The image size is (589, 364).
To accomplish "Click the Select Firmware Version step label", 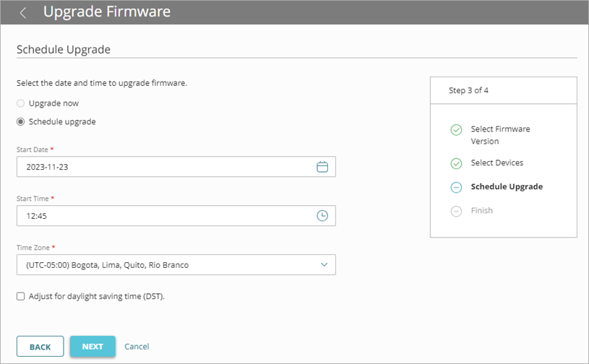I will (500, 135).
